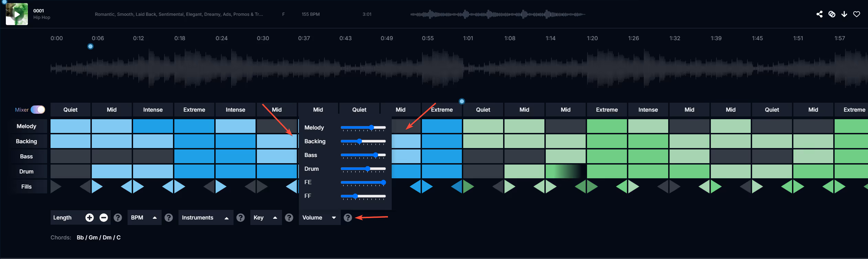Move the blue playhead marker at 0:06

tap(90, 46)
